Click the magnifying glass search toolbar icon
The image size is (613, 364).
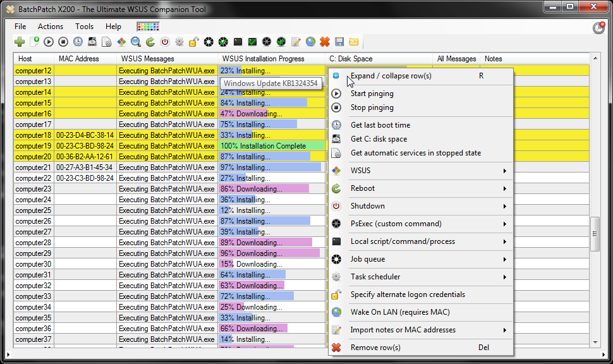pyautogui.click(x=136, y=42)
